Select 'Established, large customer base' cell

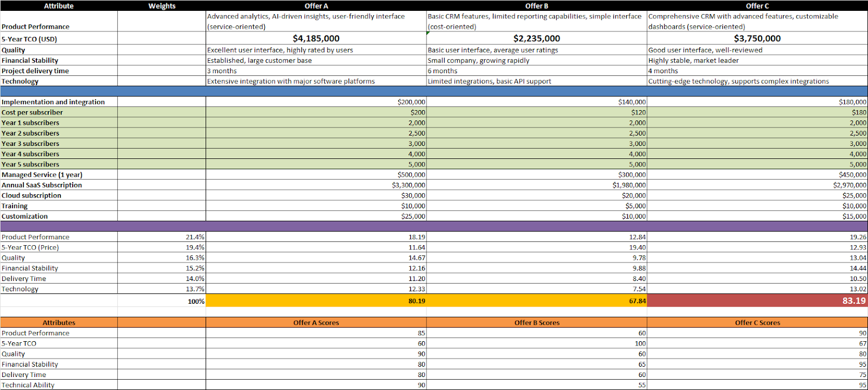[x=316, y=60]
